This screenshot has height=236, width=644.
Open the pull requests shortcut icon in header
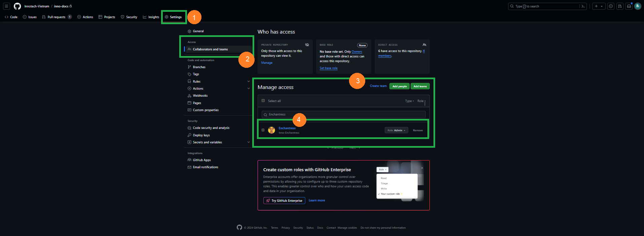[x=620, y=6]
